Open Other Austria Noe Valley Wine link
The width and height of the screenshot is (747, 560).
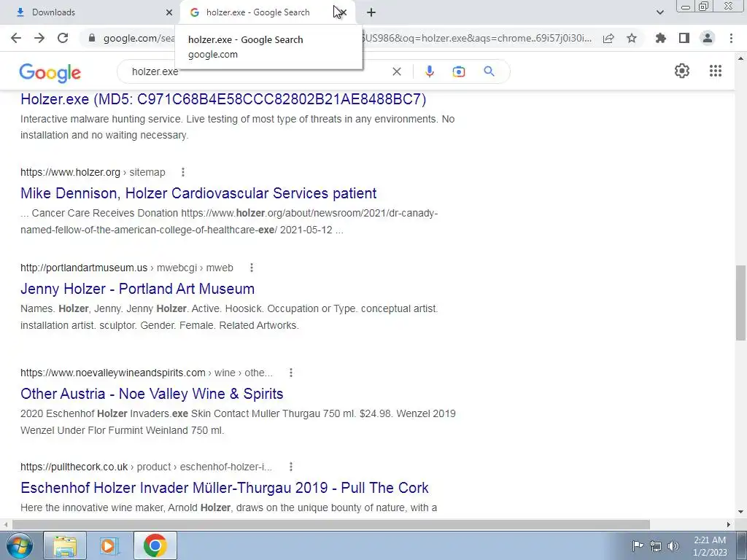pos(152,393)
